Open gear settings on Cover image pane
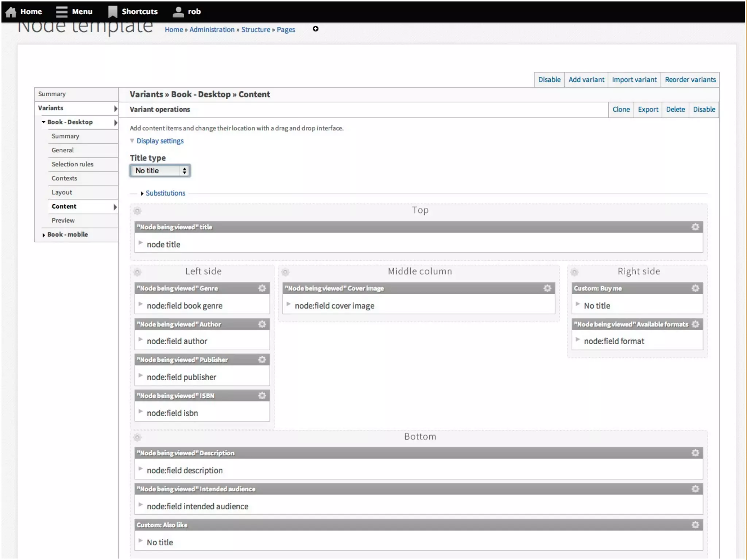Viewport: 747px width, 560px height. [547, 288]
